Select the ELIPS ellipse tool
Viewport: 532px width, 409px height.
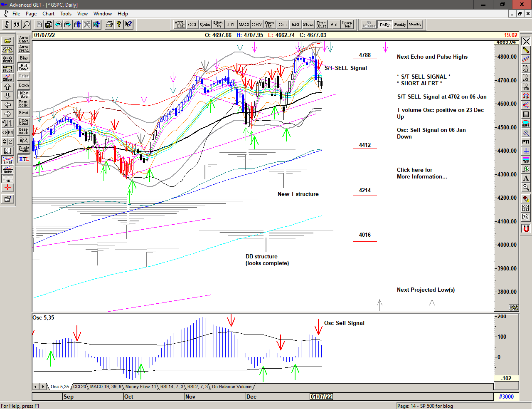point(526,124)
